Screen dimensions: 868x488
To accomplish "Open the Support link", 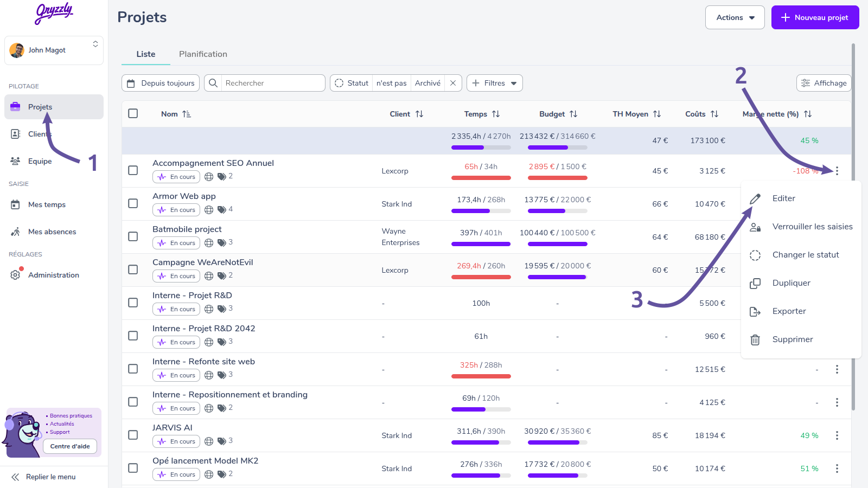I will (60, 432).
